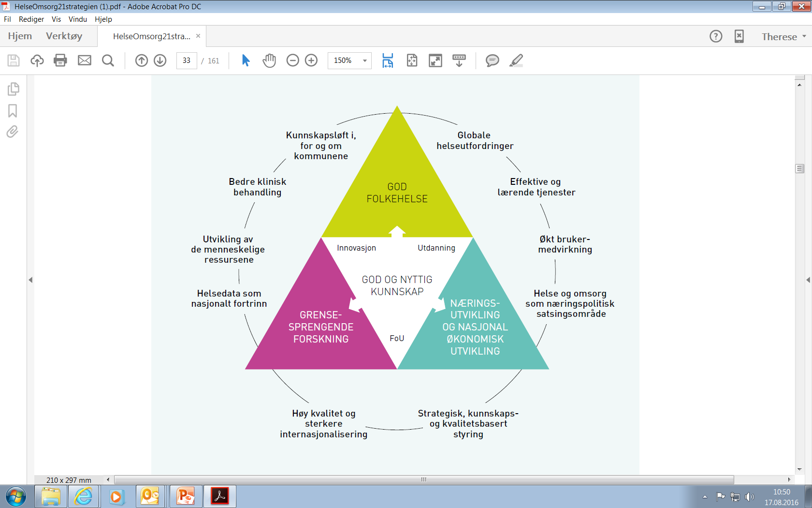
Task: Click the Fit one full page icon
Action: [x=412, y=60]
